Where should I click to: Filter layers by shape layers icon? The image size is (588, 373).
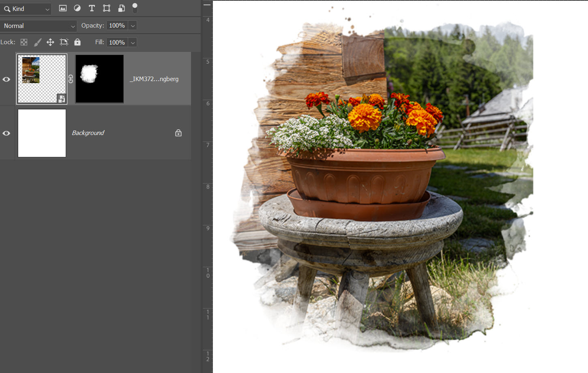coord(106,8)
